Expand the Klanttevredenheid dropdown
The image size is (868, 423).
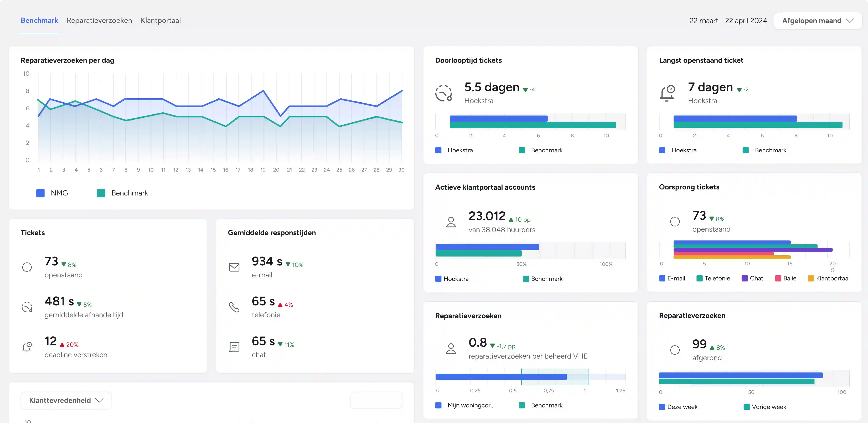[66, 400]
